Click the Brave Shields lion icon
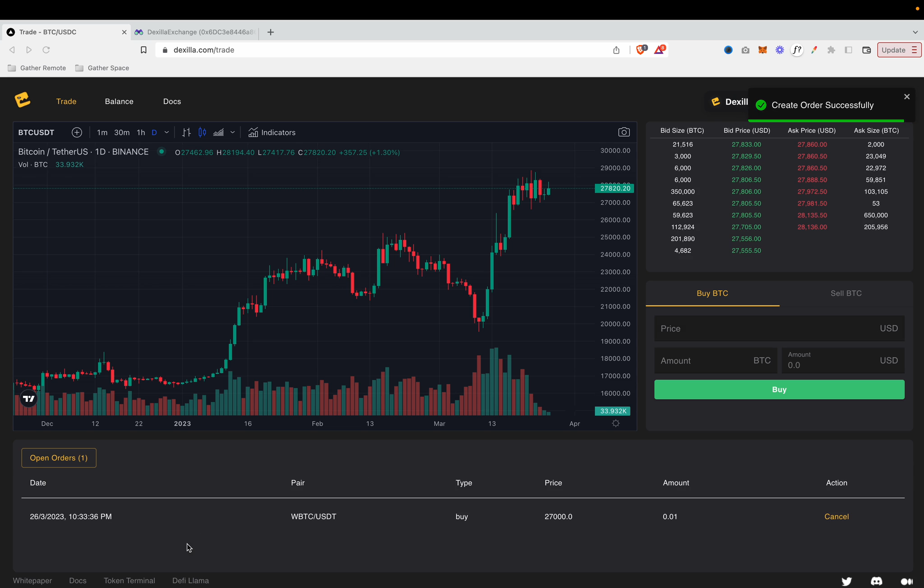Screen dimensions: 924x588 click(641, 50)
